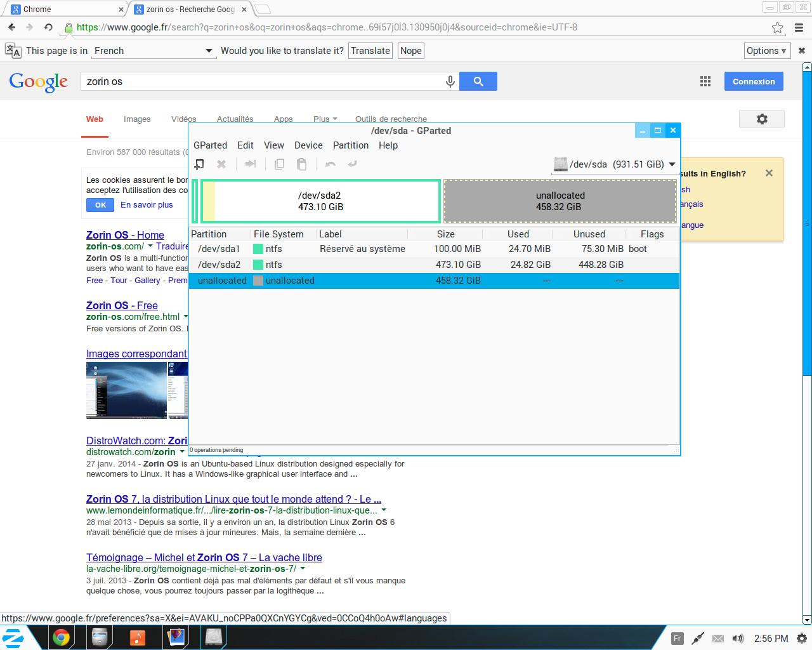Click the gray swatch in unallocated row
812x650 pixels.
click(258, 281)
